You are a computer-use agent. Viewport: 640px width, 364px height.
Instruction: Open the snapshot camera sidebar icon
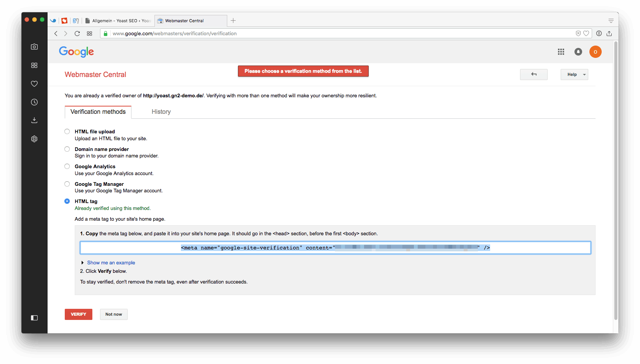point(34,47)
